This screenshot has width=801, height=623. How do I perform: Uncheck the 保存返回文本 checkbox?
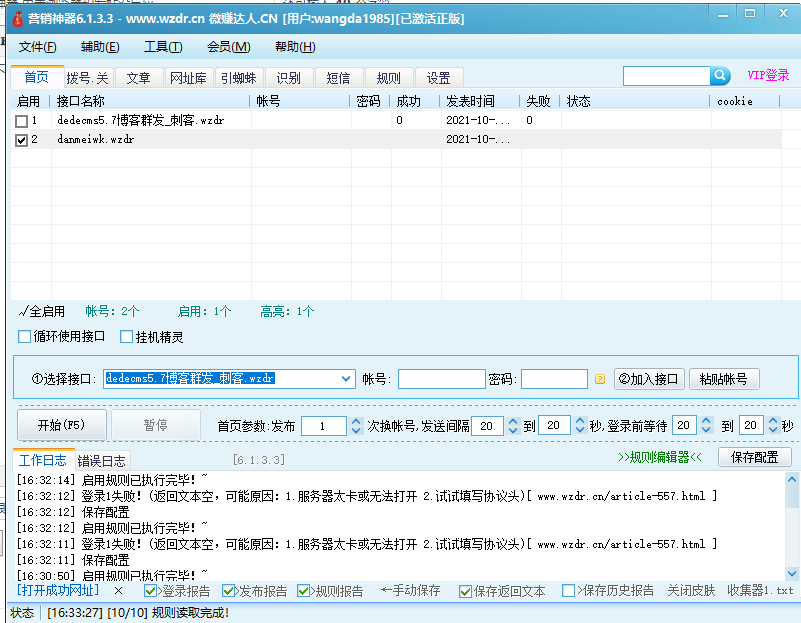coord(465,591)
